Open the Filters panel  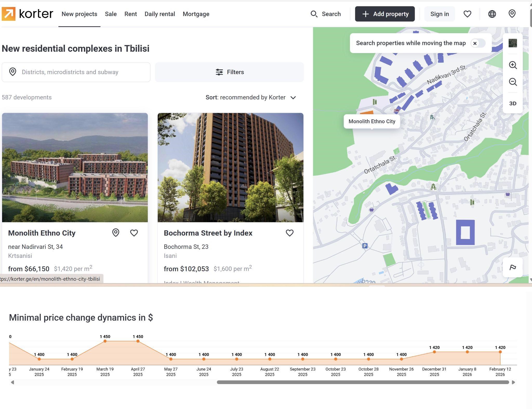click(229, 72)
